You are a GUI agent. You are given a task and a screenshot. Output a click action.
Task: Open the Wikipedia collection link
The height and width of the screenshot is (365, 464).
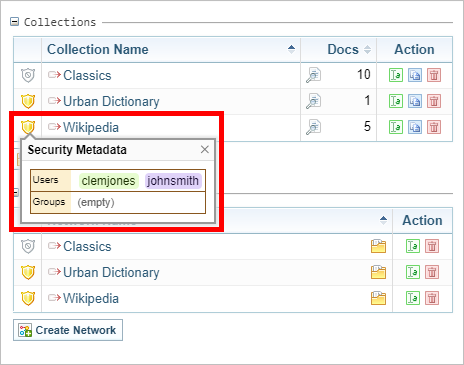pyautogui.click(x=91, y=127)
